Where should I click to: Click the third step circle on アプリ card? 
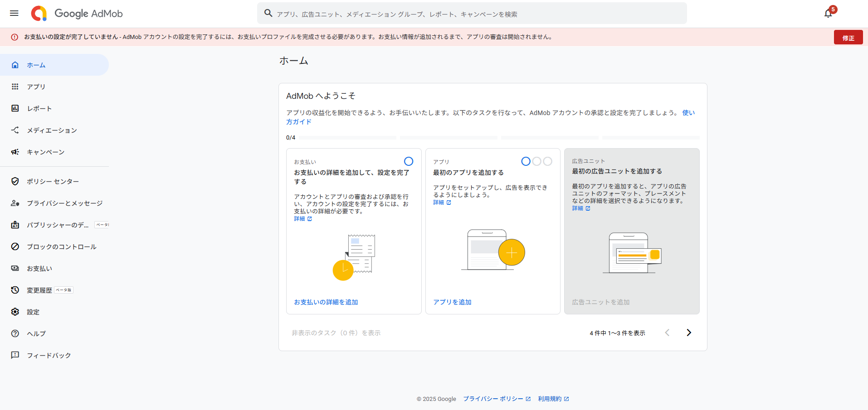548,161
